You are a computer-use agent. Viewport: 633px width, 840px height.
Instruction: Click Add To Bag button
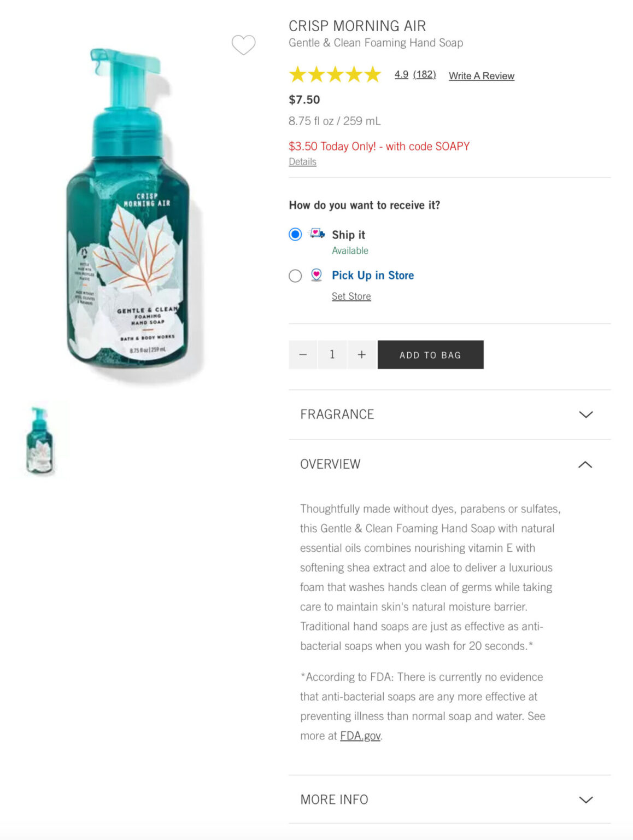[431, 355]
